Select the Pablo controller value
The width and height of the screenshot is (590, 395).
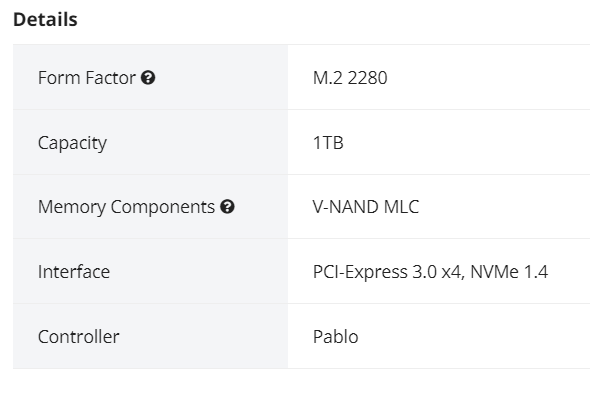coord(336,337)
